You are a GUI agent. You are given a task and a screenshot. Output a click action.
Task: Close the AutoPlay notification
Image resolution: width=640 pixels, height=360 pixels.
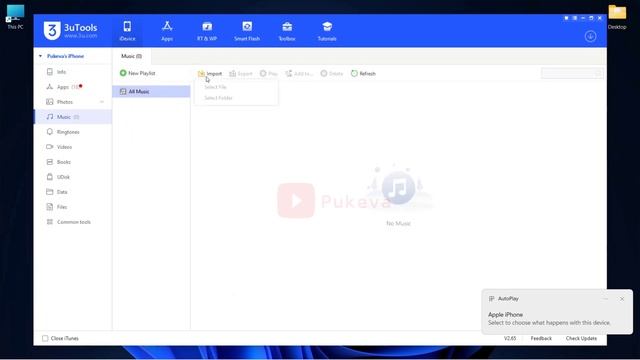click(x=622, y=299)
